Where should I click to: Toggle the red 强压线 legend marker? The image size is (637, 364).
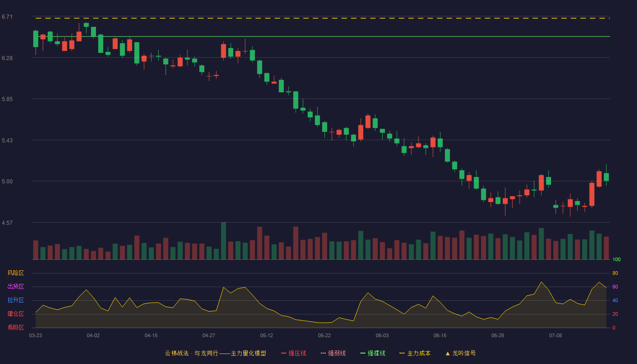(284, 353)
